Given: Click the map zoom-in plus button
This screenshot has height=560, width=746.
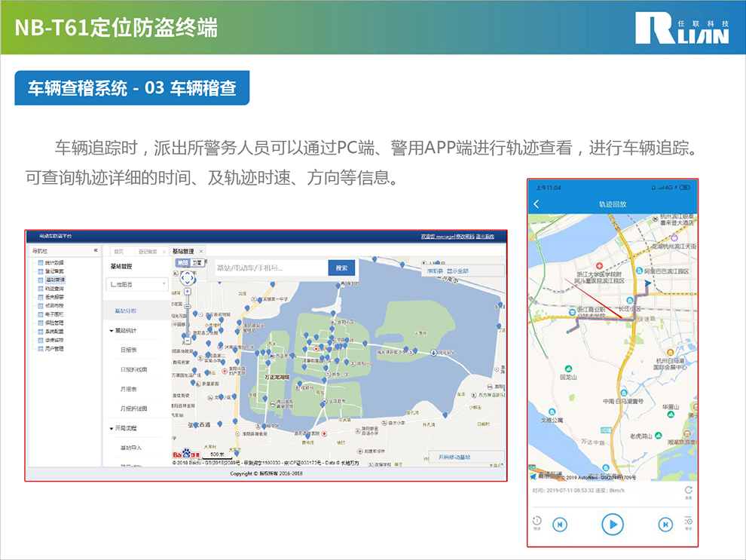Looking at the screenshot, I should pos(188,292).
